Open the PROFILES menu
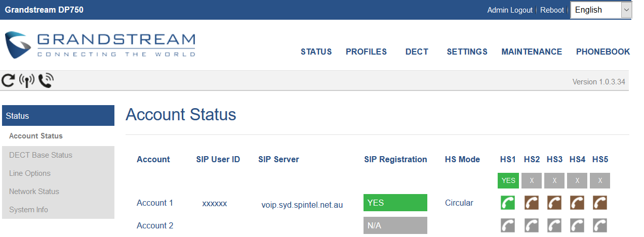The width and height of the screenshot is (644, 237). (366, 52)
